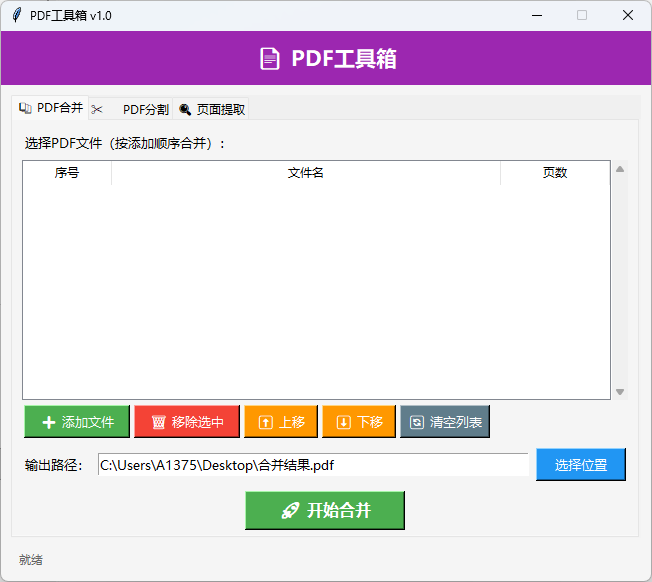This screenshot has height=582, width=652.
Task: Click the 选择PDF文件 instruction label
Action: (125, 143)
